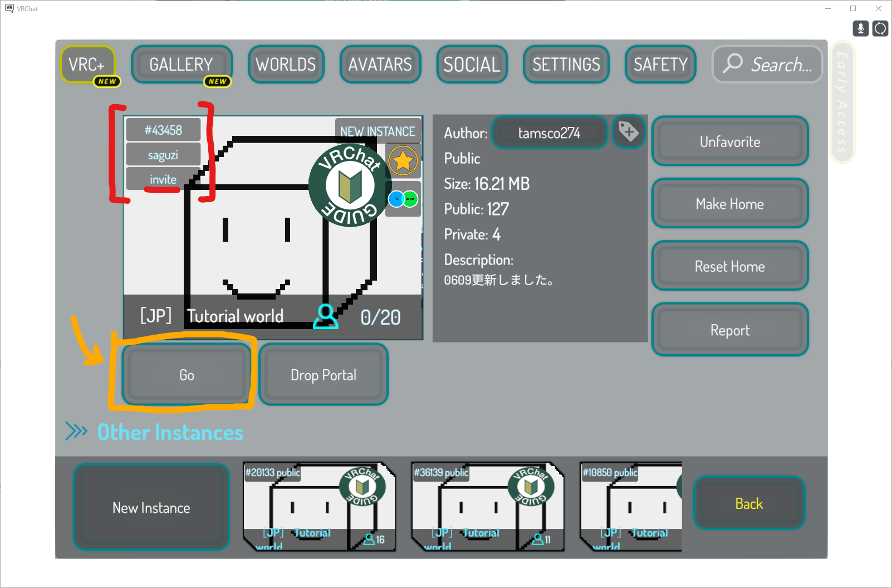Click the VRChat logo in title bar
The image size is (892, 588).
[x=9, y=8]
